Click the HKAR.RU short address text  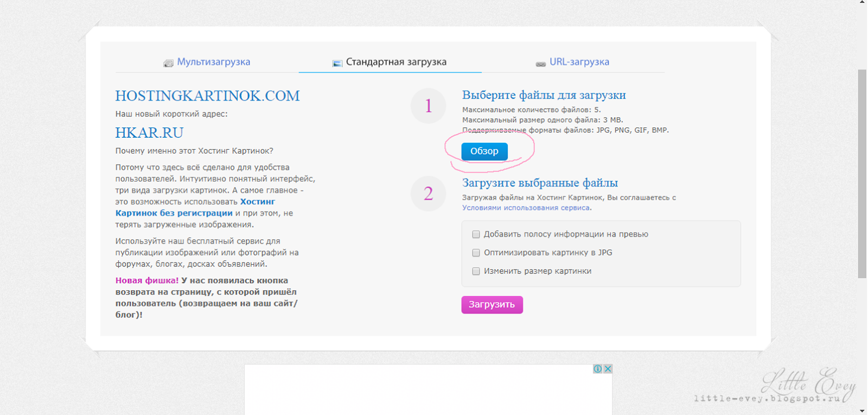pos(149,133)
